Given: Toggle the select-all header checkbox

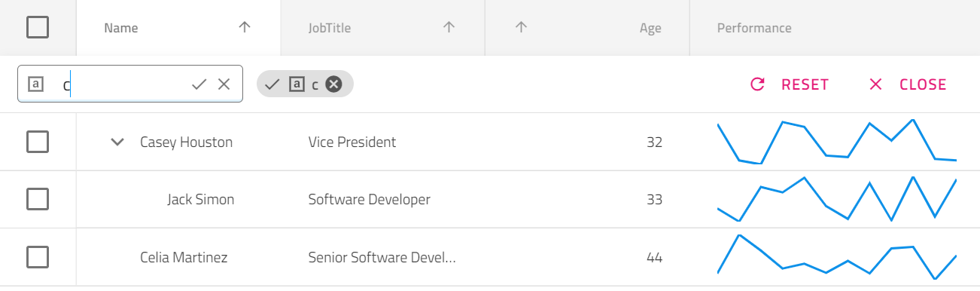Looking at the screenshot, I should (38, 28).
